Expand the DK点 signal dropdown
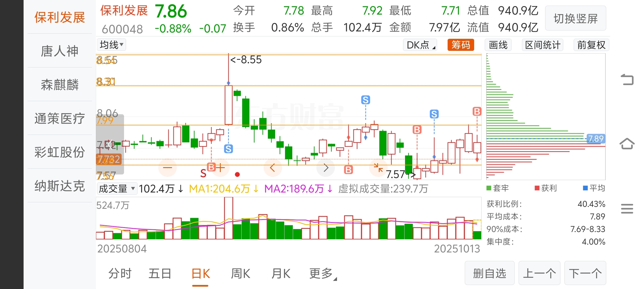 pos(420,45)
